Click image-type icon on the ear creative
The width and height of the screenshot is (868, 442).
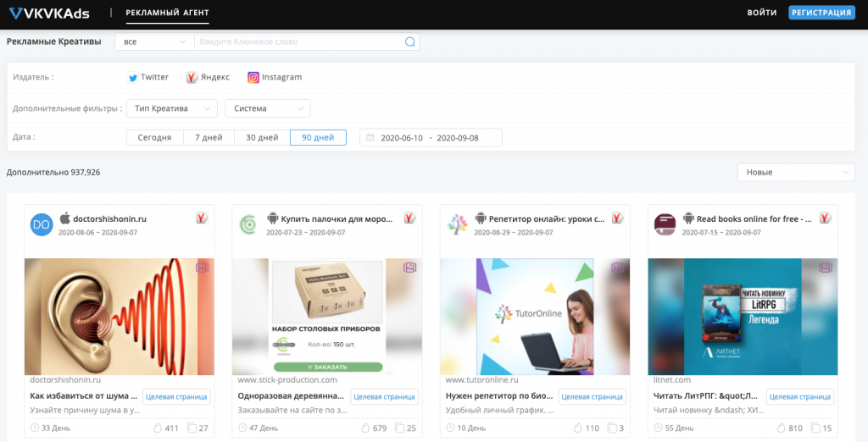[202, 268]
